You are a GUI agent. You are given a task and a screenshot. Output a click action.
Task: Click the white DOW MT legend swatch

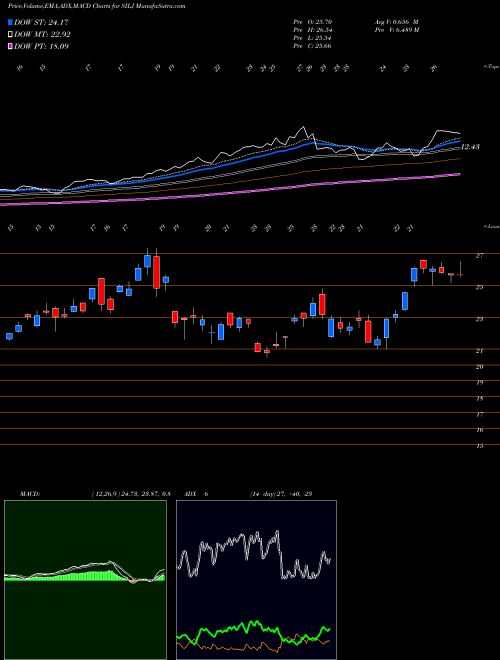point(11,35)
